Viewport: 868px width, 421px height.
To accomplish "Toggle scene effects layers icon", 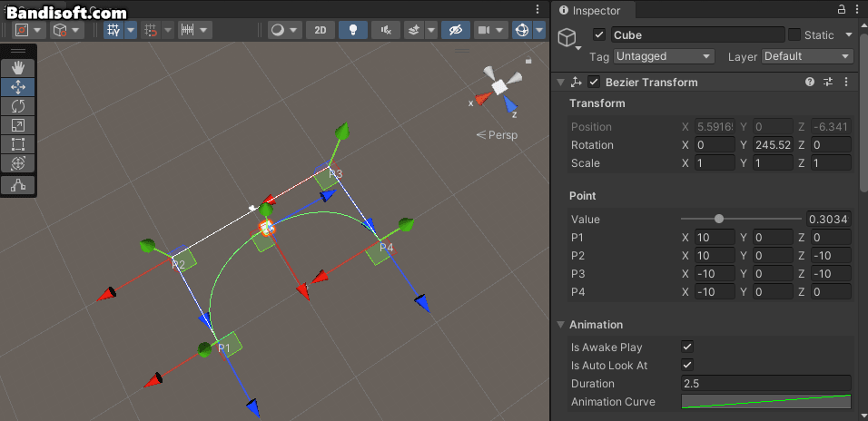I will click(413, 30).
